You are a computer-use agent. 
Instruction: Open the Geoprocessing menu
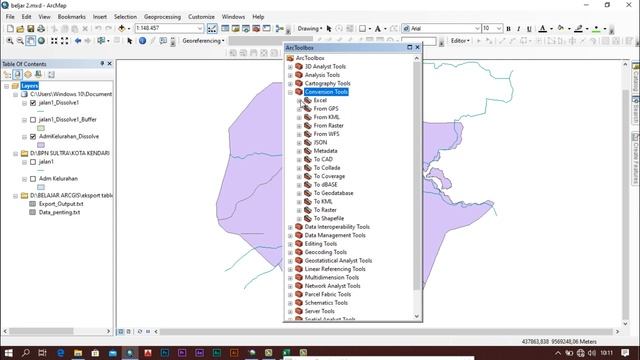click(x=162, y=17)
